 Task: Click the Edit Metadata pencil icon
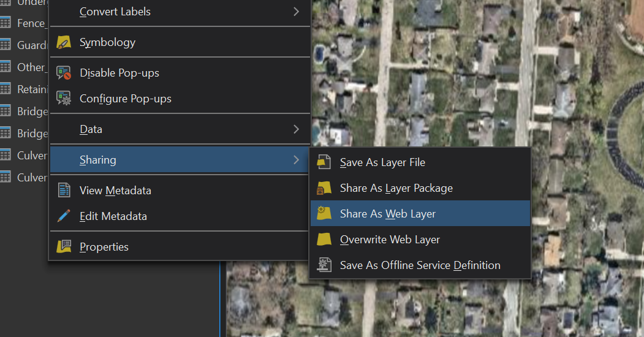pyautogui.click(x=64, y=216)
